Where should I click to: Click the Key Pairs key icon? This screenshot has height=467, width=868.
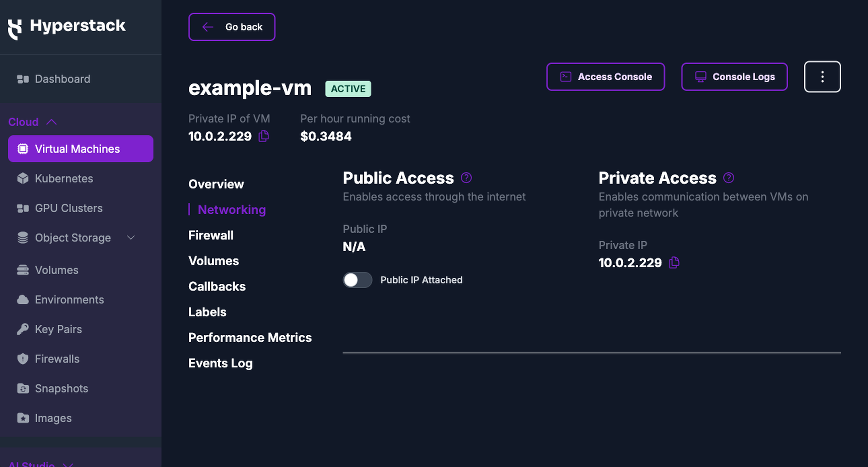(23, 329)
